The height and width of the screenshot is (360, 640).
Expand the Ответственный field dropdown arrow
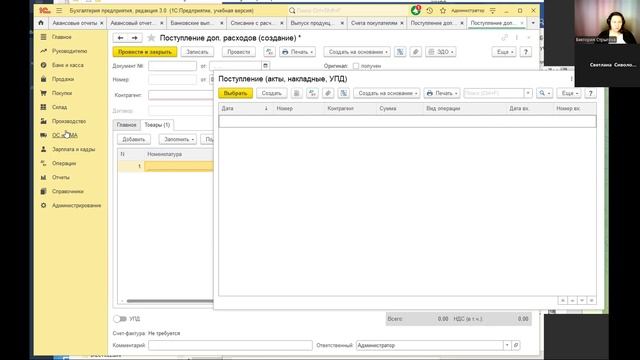pyautogui.click(x=507, y=345)
